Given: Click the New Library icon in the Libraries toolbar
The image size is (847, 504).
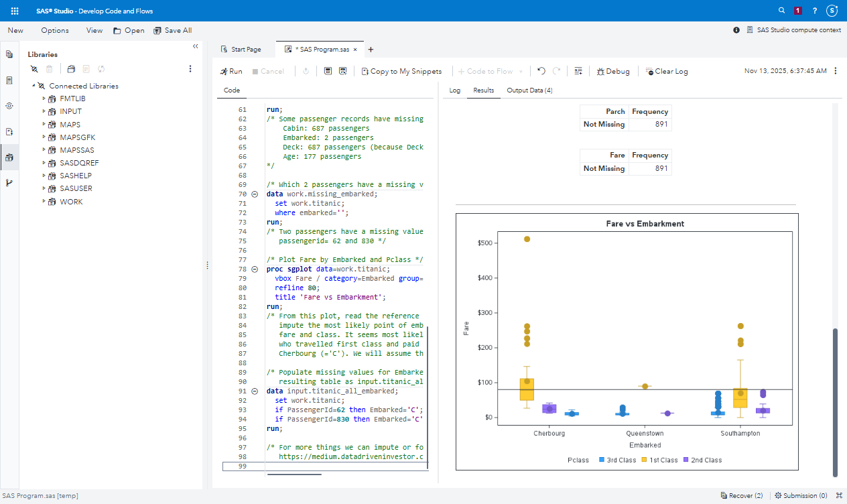Looking at the screenshot, I should coord(71,69).
